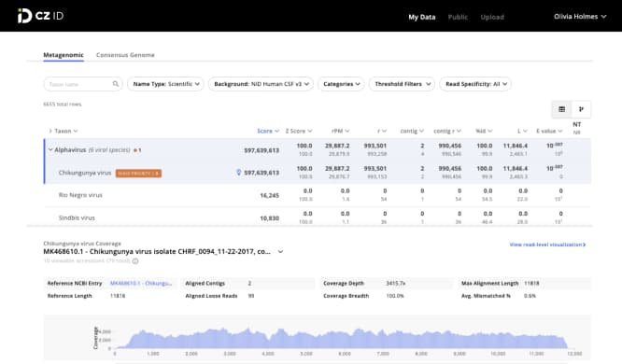Open View read-level visualization link
Viewport: 622px width, 364px height.
547,245
